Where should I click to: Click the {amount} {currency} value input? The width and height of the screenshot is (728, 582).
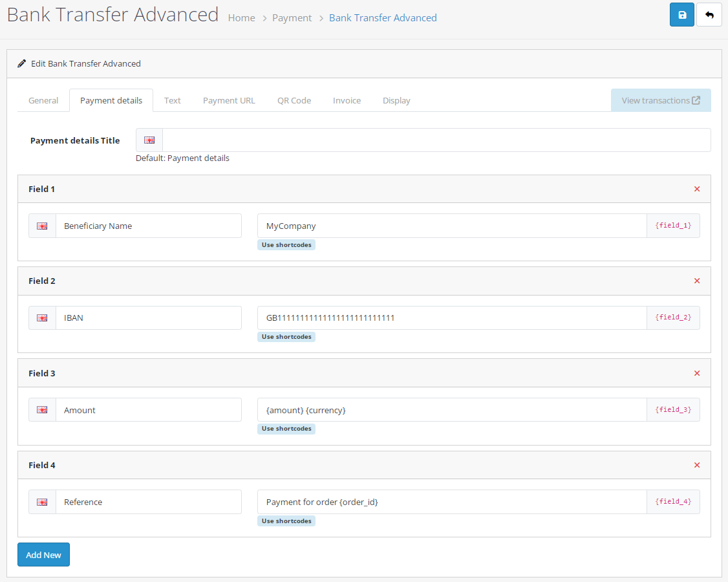tap(452, 410)
